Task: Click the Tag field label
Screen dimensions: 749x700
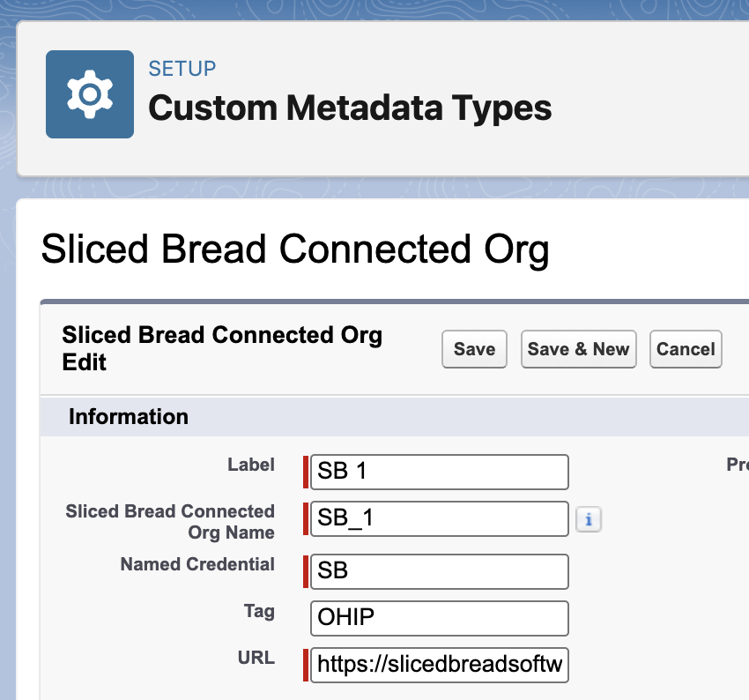Action: click(x=258, y=611)
